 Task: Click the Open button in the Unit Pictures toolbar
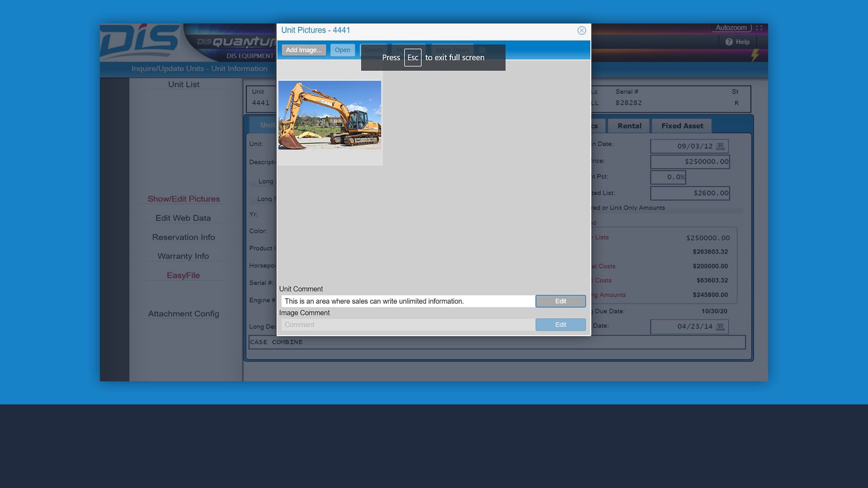[x=342, y=50]
